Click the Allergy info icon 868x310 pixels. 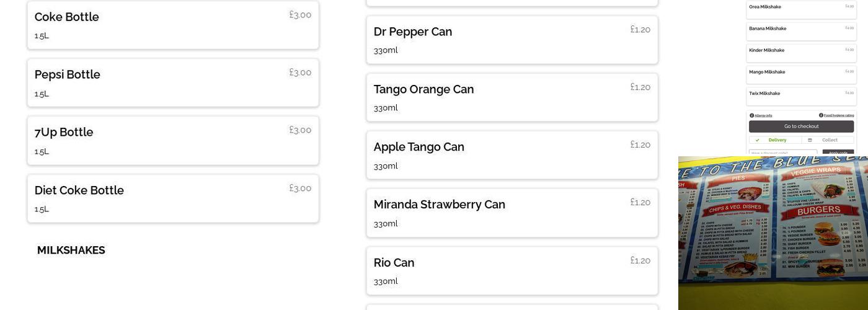752,115
